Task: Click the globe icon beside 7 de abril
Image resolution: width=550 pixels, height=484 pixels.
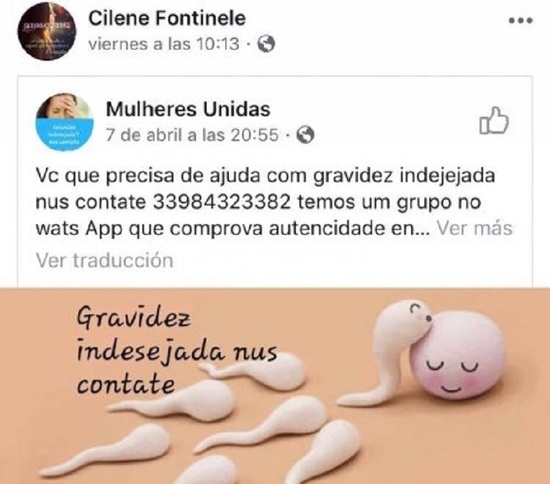Action: click(x=305, y=135)
